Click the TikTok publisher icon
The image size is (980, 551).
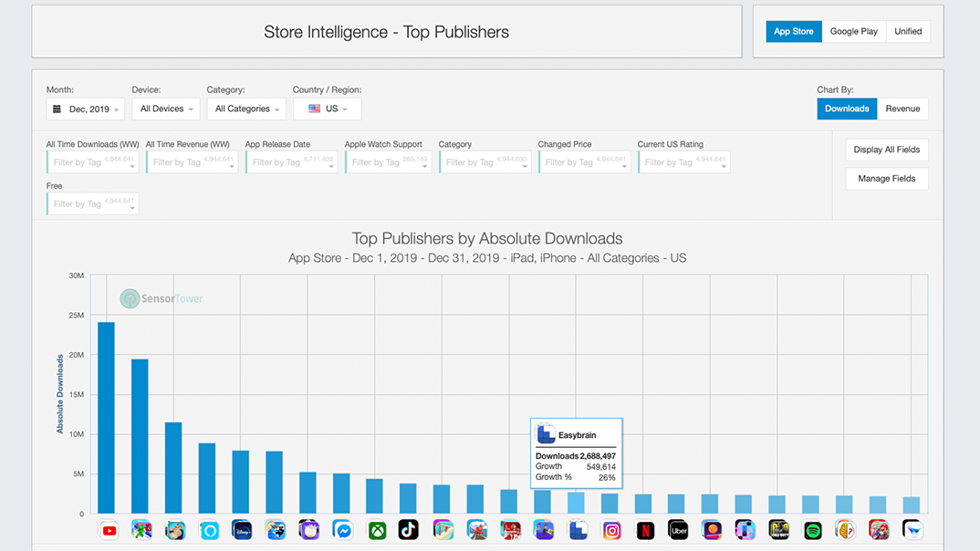point(409,530)
